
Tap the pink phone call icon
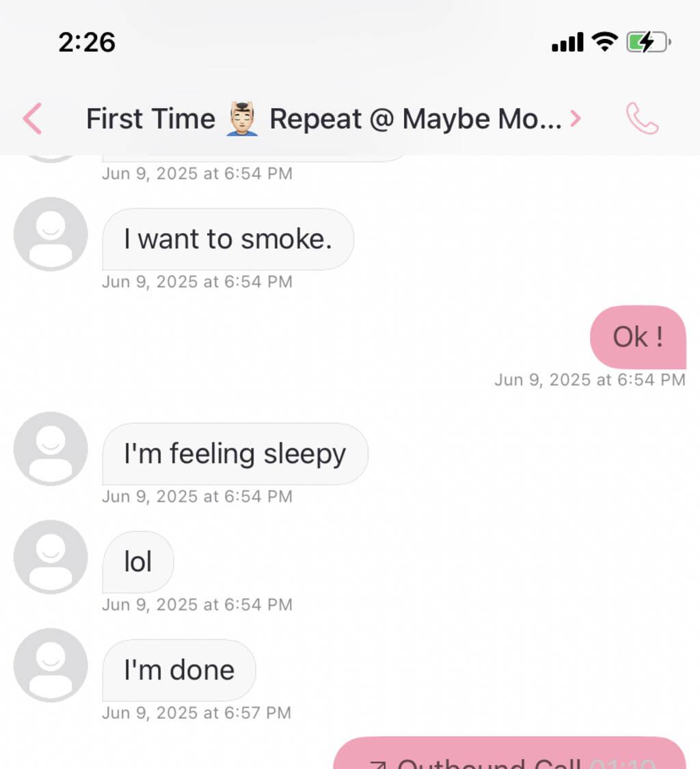coord(642,119)
